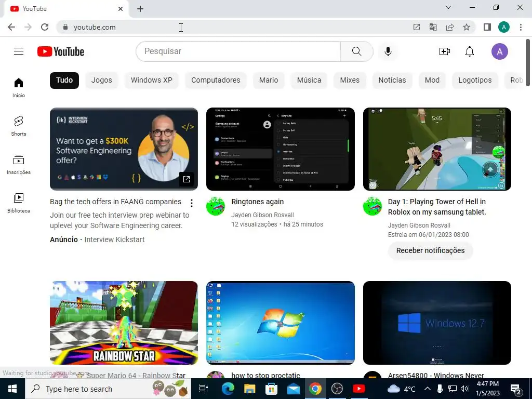Open Inscrições in sidebar

[19, 164]
